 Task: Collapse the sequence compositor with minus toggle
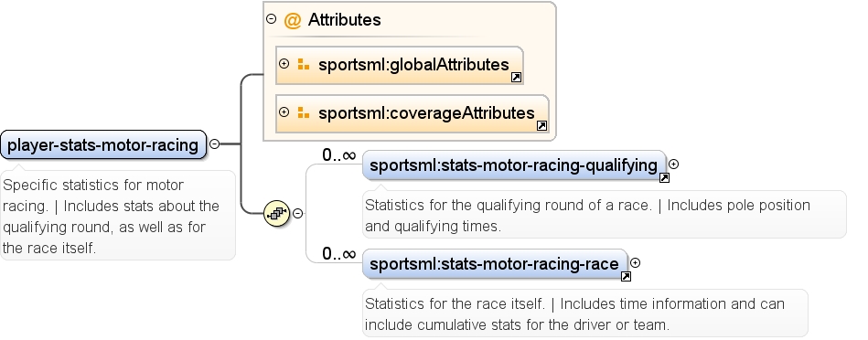click(298, 213)
